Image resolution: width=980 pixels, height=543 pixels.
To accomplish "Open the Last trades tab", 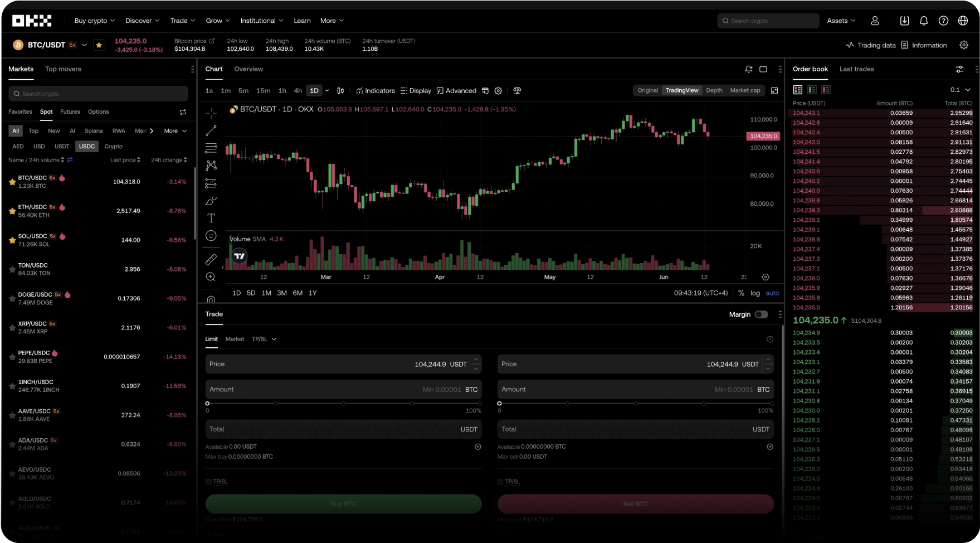I will (856, 69).
